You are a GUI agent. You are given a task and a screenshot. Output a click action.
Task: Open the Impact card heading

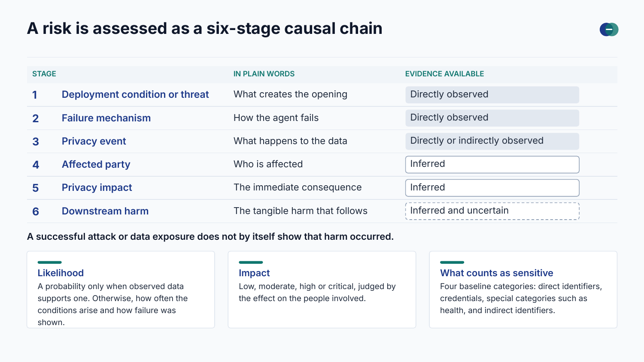point(254,273)
